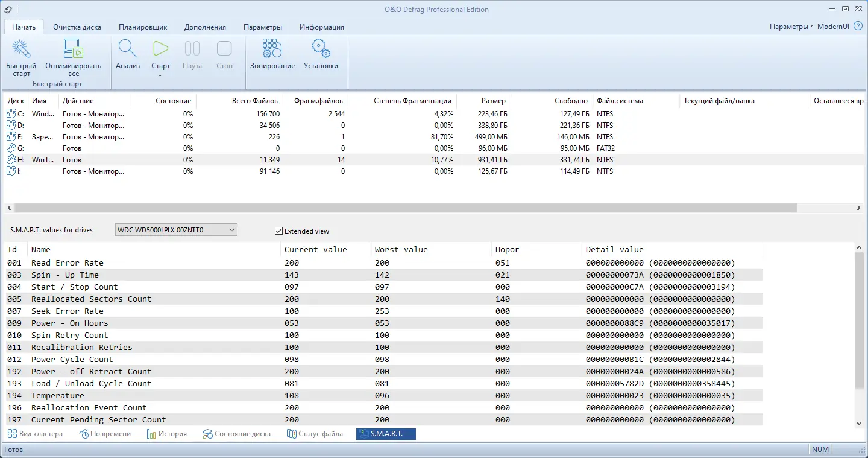The image size is (868, 458).
Task: Open the Zoning (Зонирование) tool
Action: coord(272,49)
